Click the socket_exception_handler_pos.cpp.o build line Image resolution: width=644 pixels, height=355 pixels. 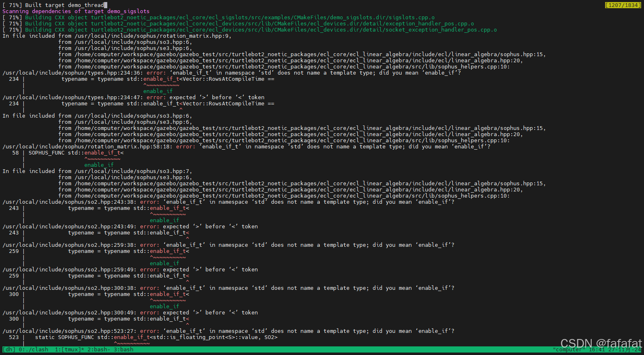[x=250, y=30]
